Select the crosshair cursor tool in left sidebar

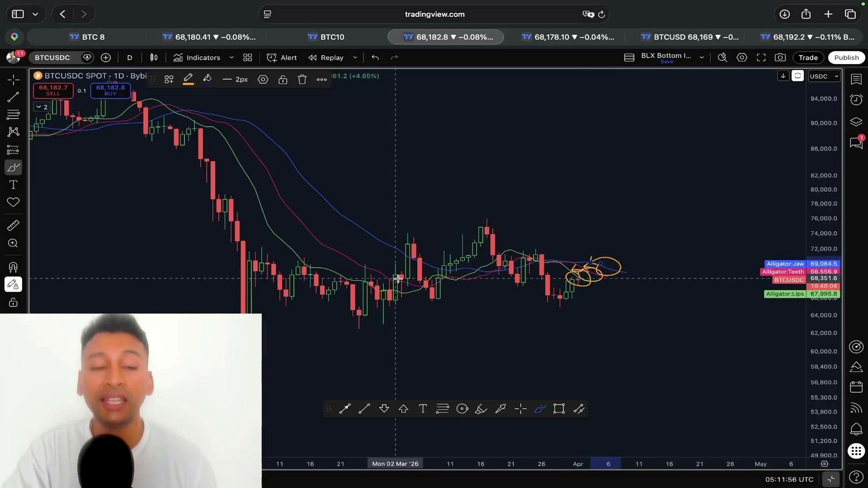[x=13, y=80]
